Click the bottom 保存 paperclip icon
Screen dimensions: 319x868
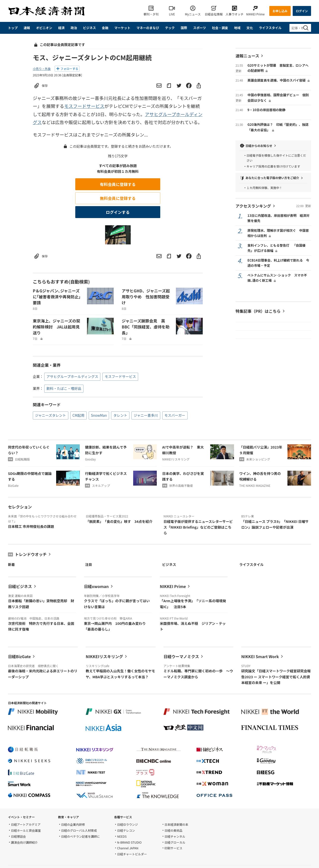point(36,256)
